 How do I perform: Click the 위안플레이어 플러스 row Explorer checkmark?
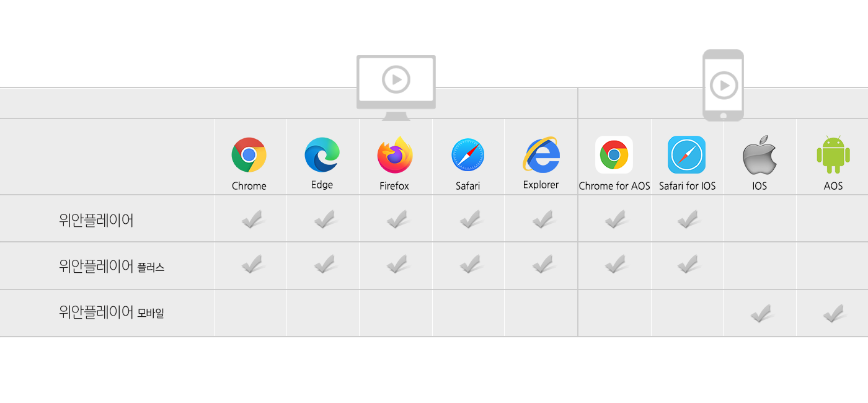click(x=542, y=265)
